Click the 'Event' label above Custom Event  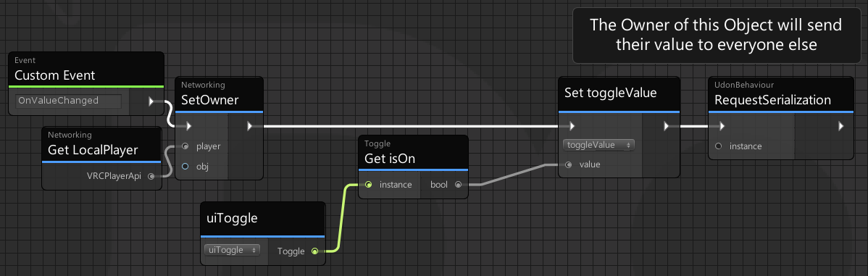pyautogui.click(x=25, y=60)
